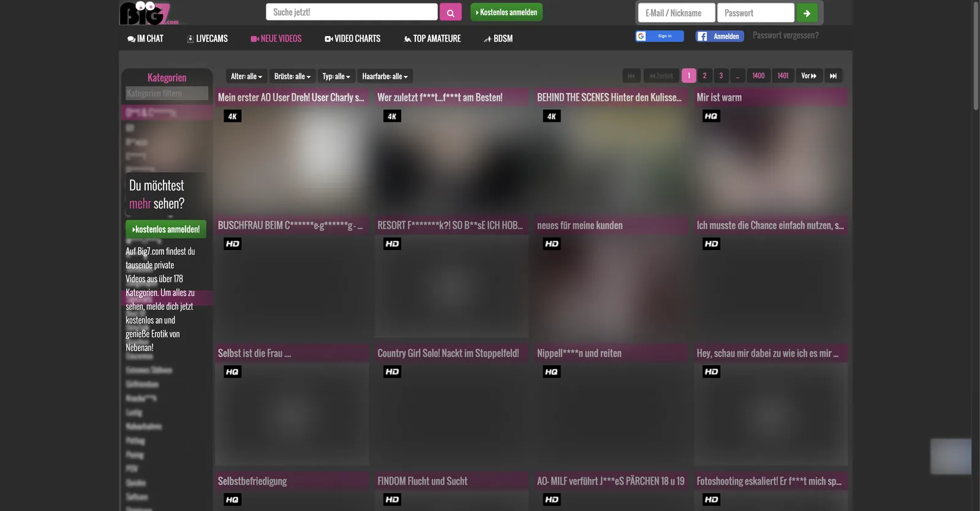Jump to page 1400 in pagination
Image resolution: width=980 pixels, height=511 pixels.
758,76
